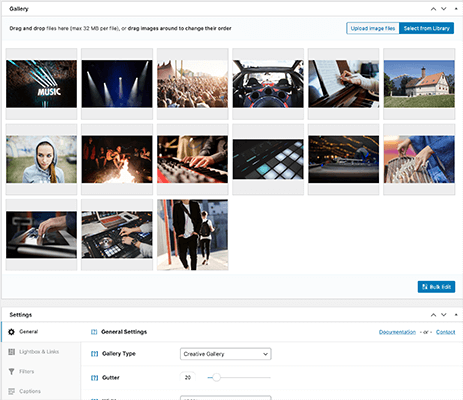The width and height of the screenshot is (463, 400).
Task: Select the blue stage spotlights thumbnail
Action: [x=117, y=84]
